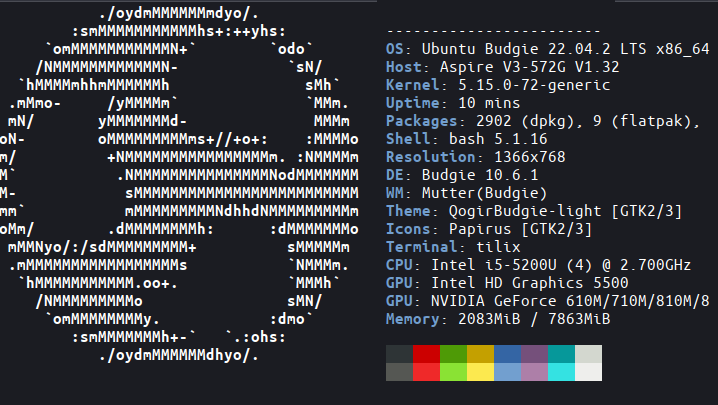Click the dark green color block
The width and height of the screenshot is (718, 405).
(x=453, y=354)
